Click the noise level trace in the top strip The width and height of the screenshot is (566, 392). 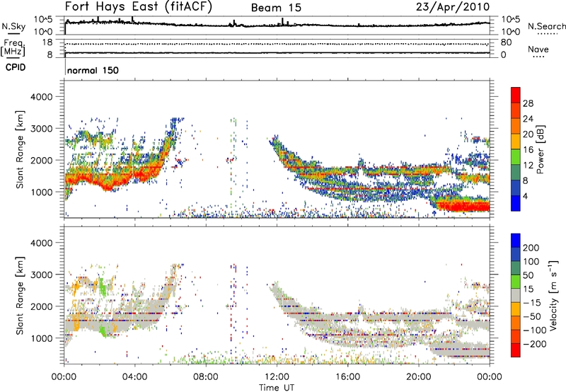tap(277, 25)
